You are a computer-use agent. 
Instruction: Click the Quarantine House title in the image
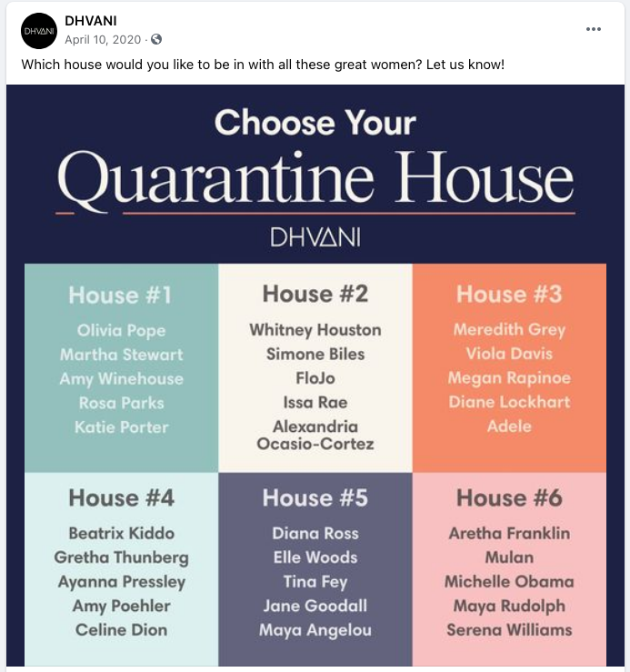[315, 180]
